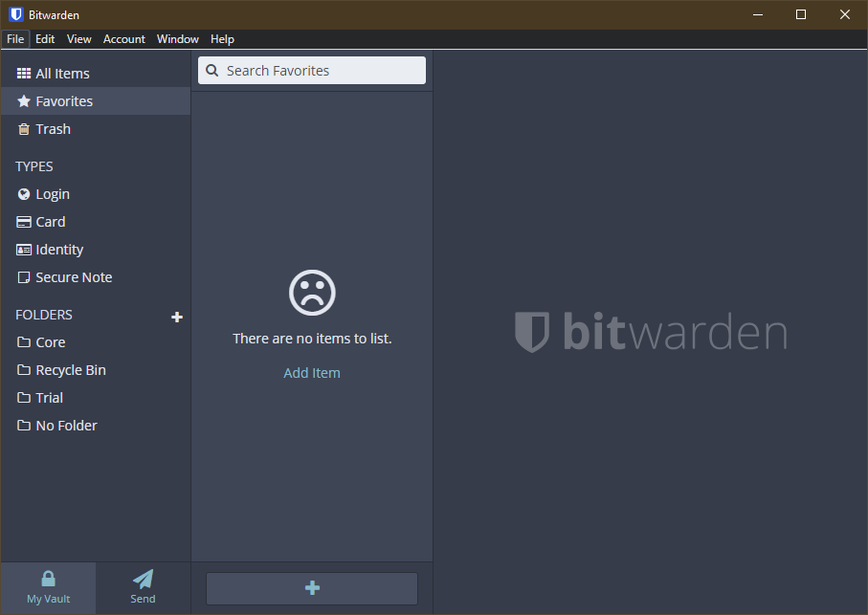Image resolution: width=868 pixels, height=615 pixels.
Task: Click the Bitwarden shield icon in title bar
Action: click(16, 14)
